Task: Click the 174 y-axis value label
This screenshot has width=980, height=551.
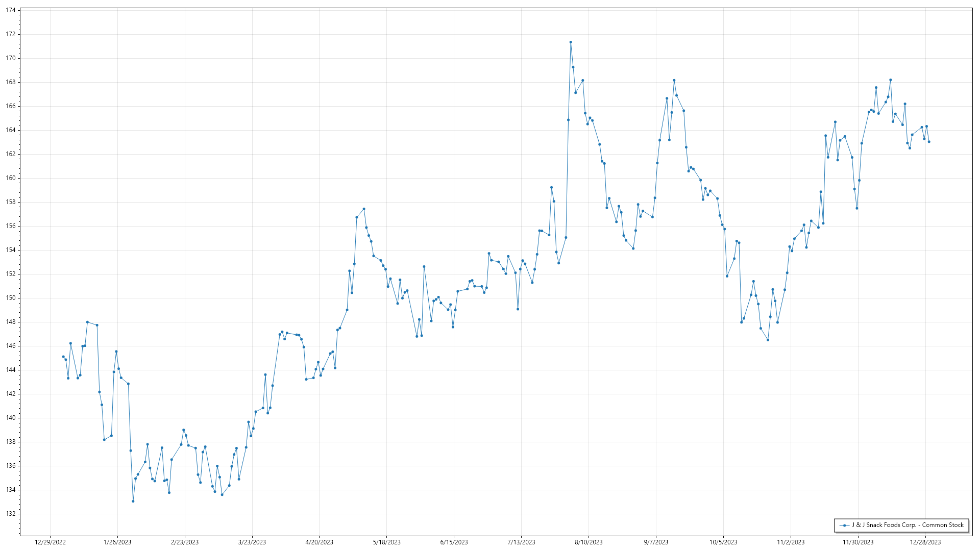Action: click(x=11, y=10)
